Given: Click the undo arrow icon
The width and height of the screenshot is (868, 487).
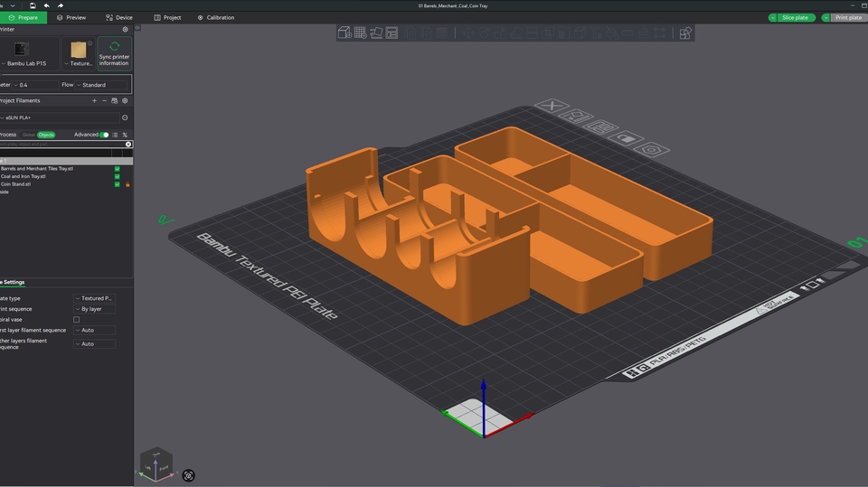Looking at the screenshot, I should click(47, 5).
